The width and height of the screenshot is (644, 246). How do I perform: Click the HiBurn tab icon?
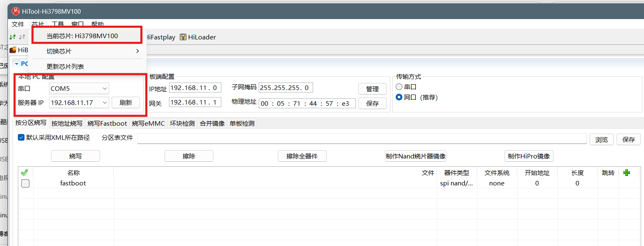[x=13, y=50]
